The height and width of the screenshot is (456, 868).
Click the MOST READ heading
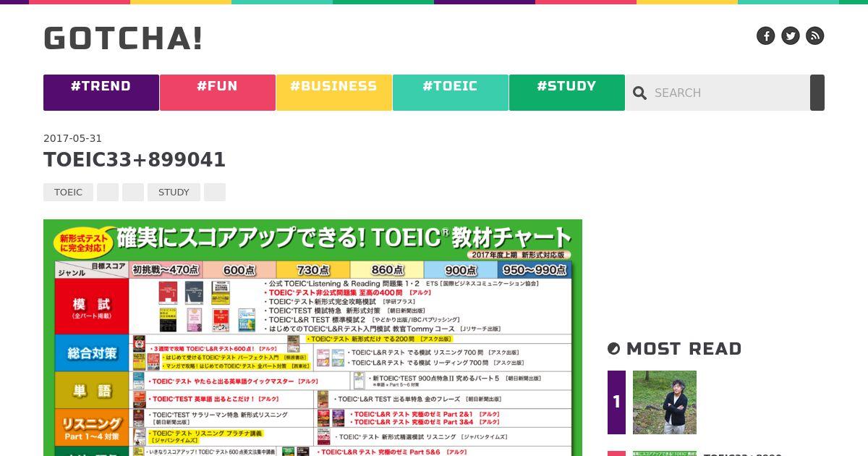(684, 349)
